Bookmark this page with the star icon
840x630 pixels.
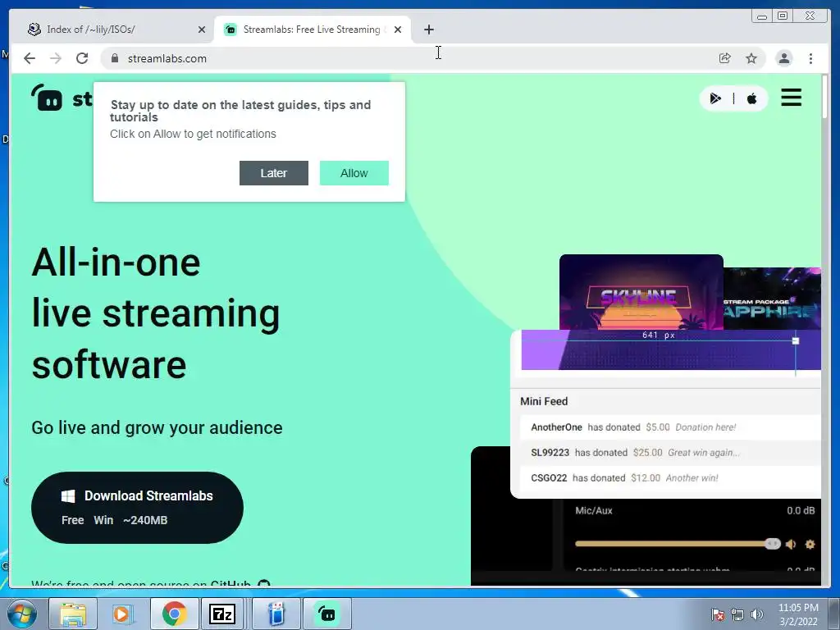751,58
